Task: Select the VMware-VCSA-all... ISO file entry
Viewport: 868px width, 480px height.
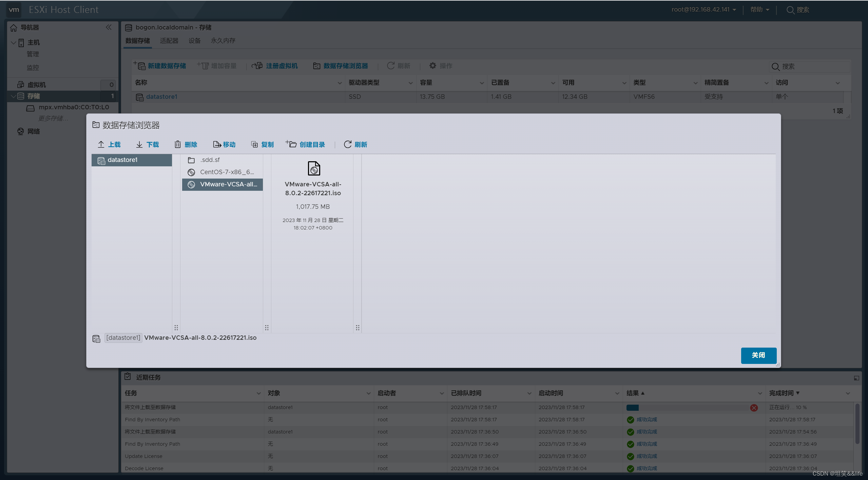Action: 222,184
